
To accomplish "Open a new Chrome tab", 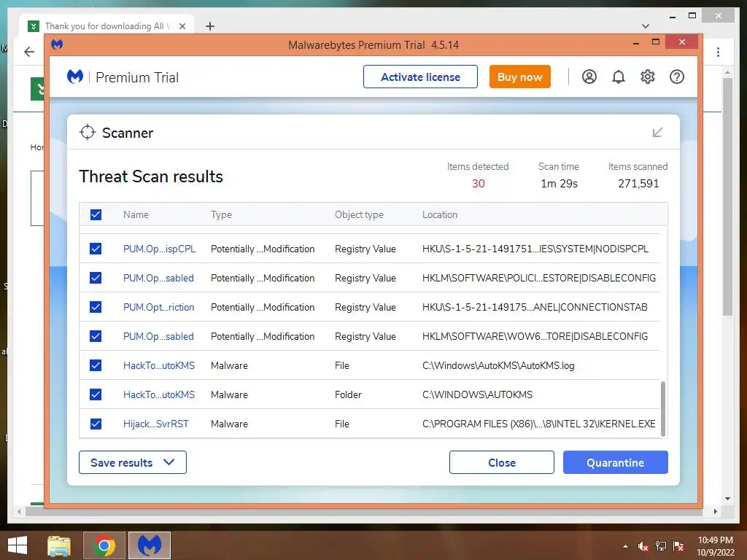I will click(209, 26).
